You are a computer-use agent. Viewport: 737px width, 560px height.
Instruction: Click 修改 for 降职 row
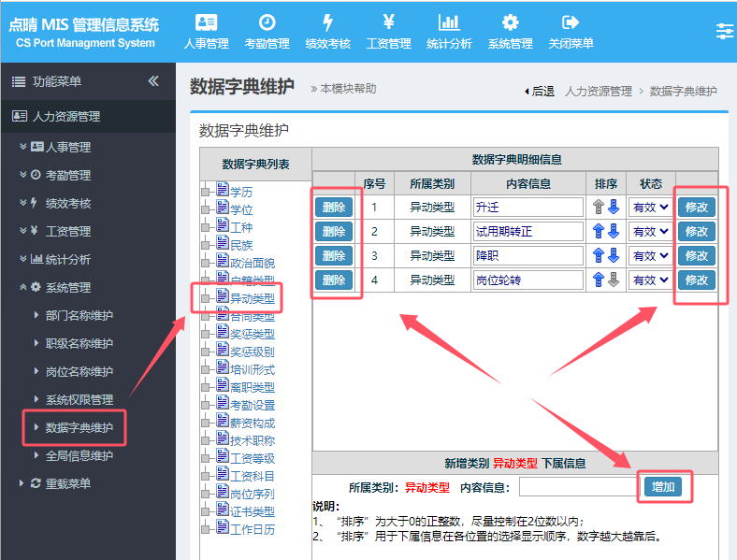point(697,256)
